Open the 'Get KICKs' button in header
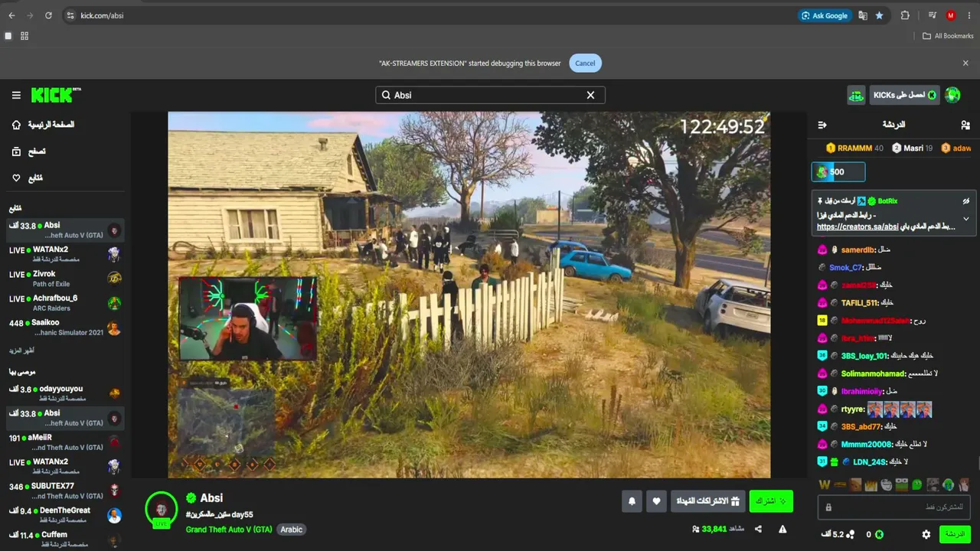980x551 pixels. point(905,95)
